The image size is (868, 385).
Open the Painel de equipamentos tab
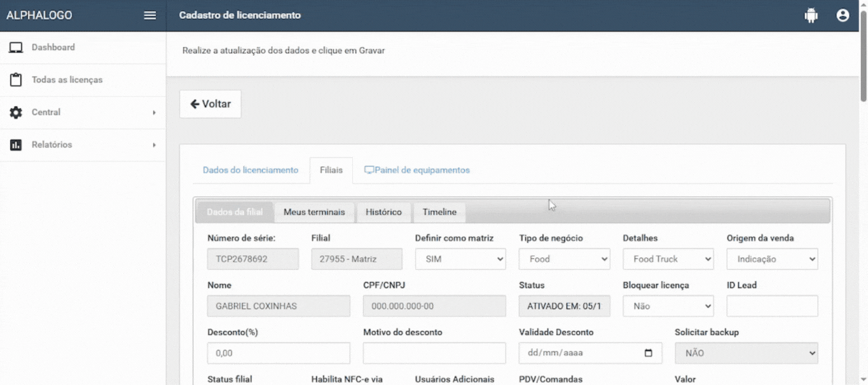pos(417,170)
